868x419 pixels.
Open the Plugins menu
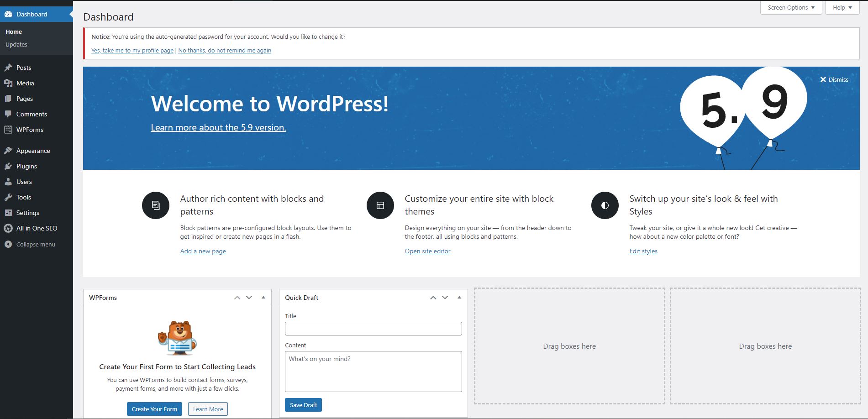pyautogui.click(x=26, y=166)
